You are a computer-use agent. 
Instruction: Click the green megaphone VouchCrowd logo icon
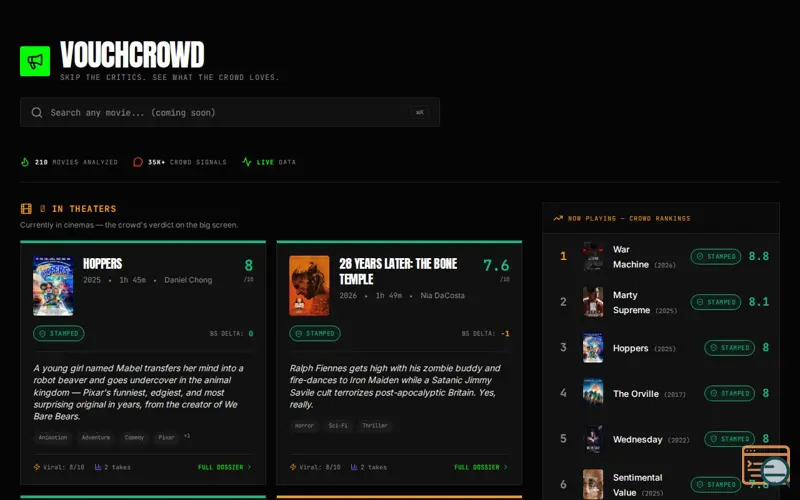coord(35,61)
